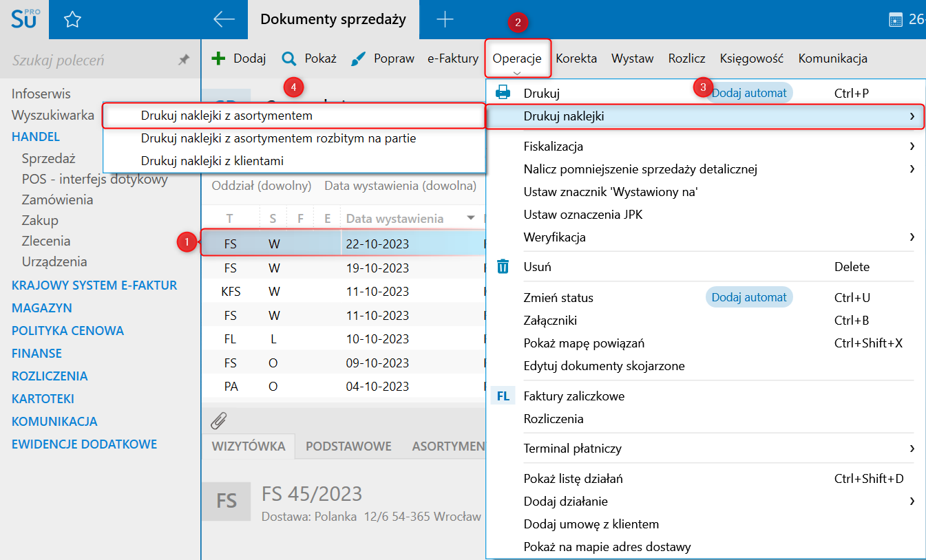Open Zlecenia in the sidebar
The image size is (926, 560).
46,241
